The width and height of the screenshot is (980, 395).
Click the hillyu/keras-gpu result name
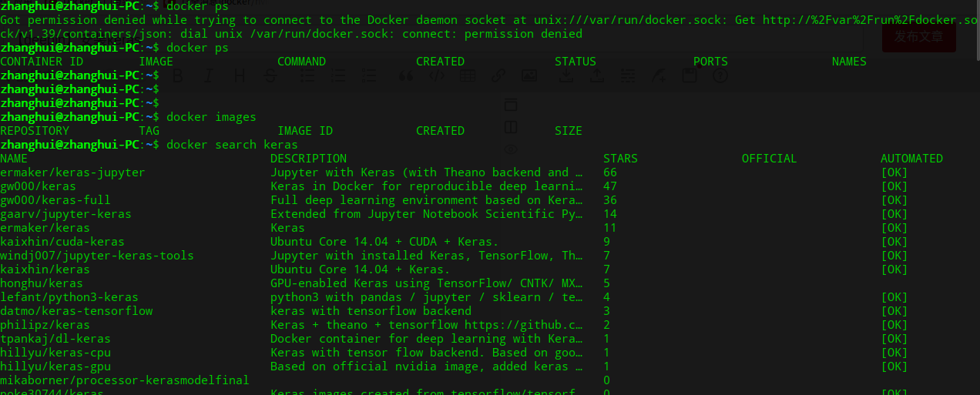click(55, 367)
